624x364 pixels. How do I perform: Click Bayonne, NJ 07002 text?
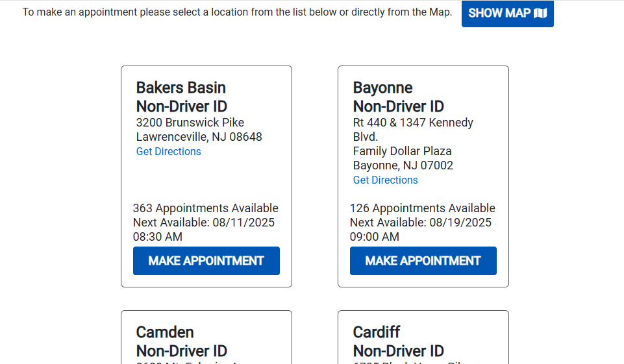tap(403, 165)
